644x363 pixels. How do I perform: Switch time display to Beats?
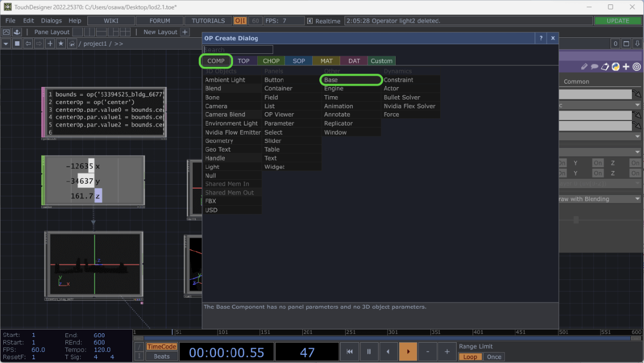coord(162,356)
